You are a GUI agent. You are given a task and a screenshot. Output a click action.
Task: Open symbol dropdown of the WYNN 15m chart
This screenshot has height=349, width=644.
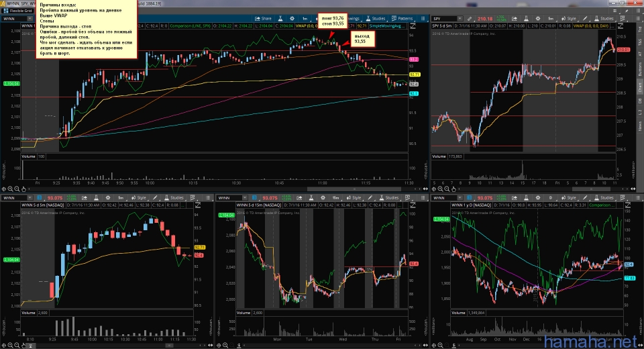[245, 198]
